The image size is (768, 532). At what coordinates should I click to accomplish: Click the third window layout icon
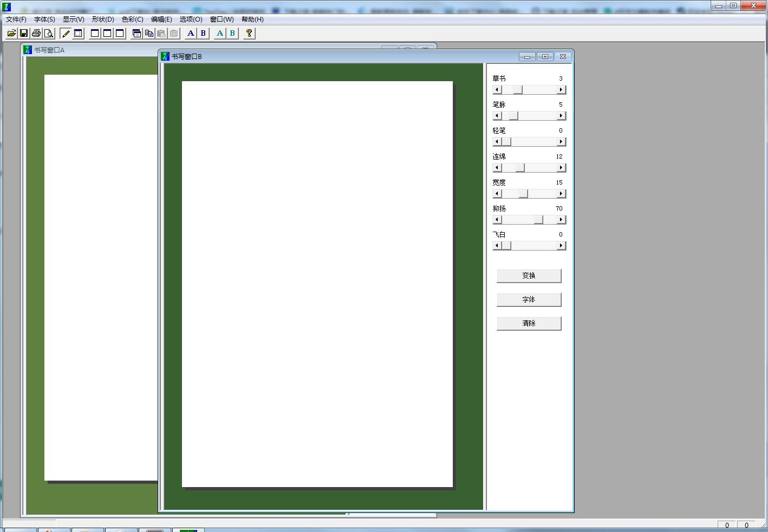[x=120, y=34]
